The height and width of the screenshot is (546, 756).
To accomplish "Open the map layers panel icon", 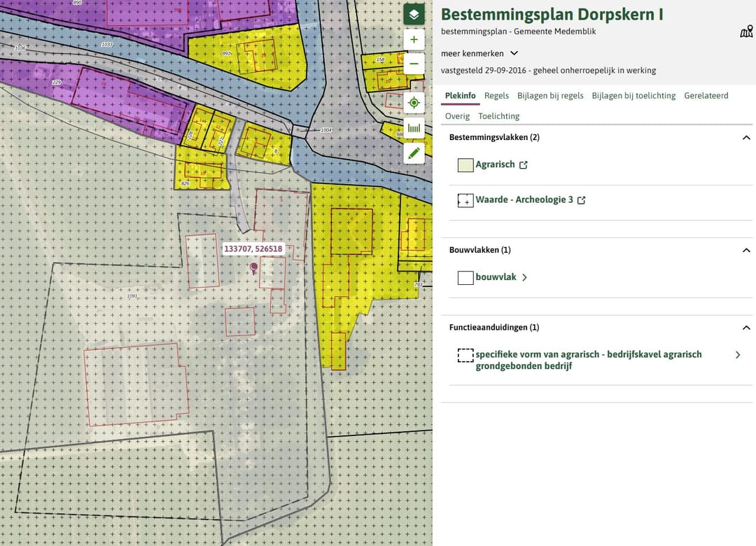I will pyautogui.click(x=414, y=14).
